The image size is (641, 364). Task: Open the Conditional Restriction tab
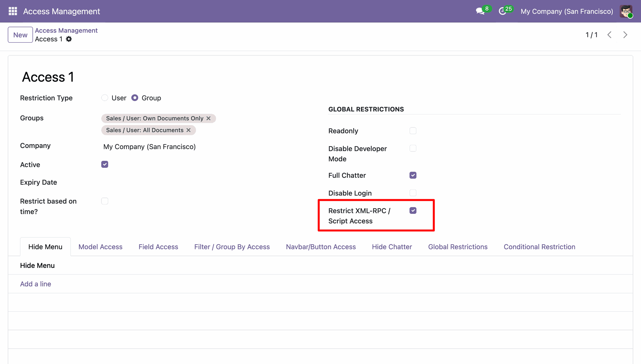click(540, 247)
